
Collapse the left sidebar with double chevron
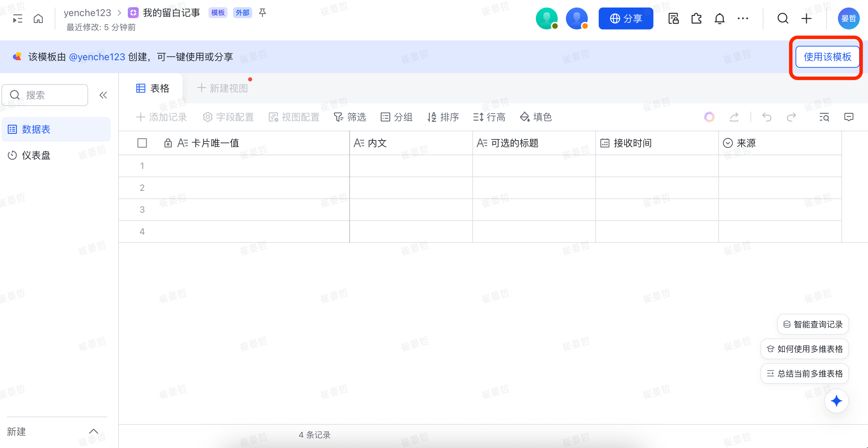[x=103, y=95]
